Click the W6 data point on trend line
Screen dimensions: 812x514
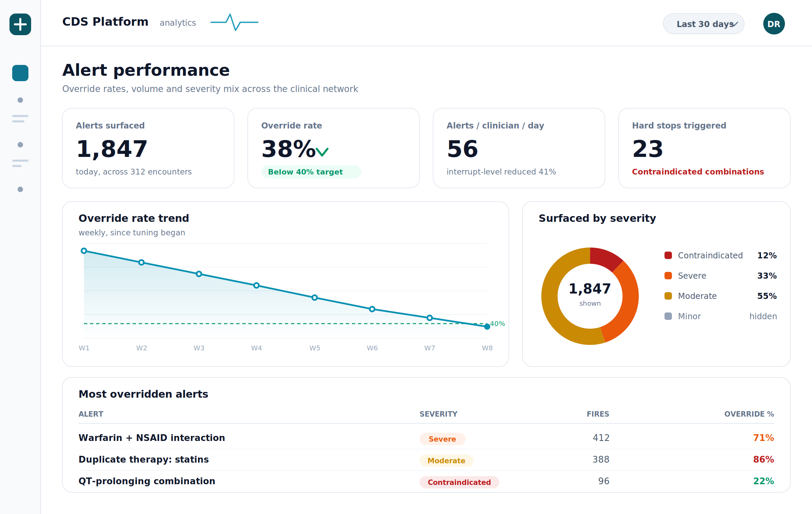click(372, 309)
